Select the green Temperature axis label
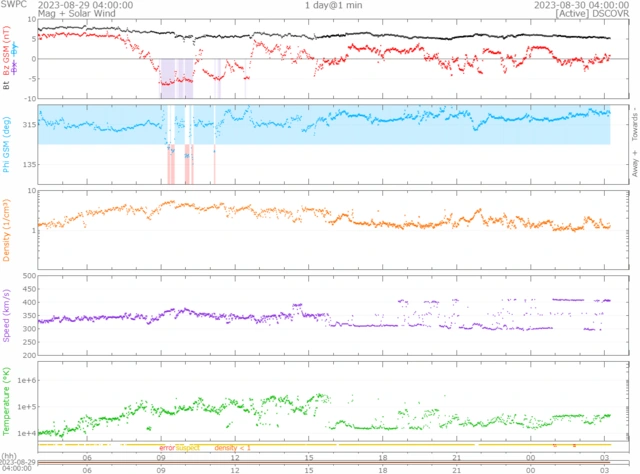 [x=7, y=399]
